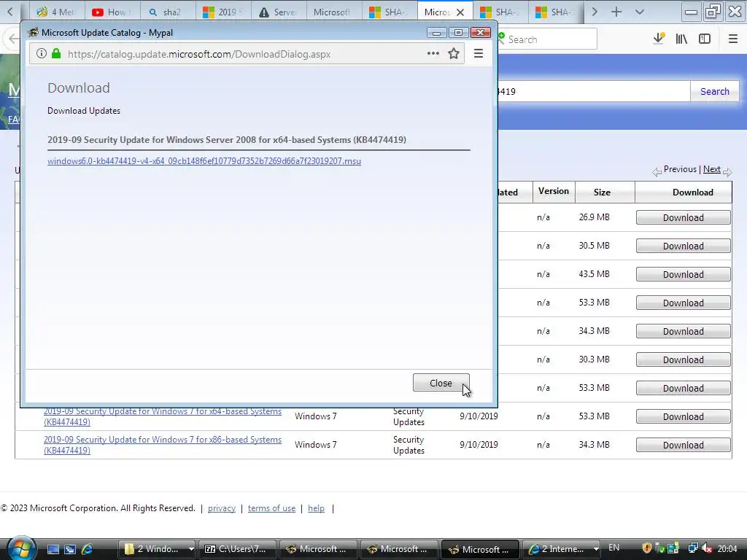Image resolution: width=747 pixels, height=560 pixels.
Task: Sort results by the Version column header
Action: point(554,192)
